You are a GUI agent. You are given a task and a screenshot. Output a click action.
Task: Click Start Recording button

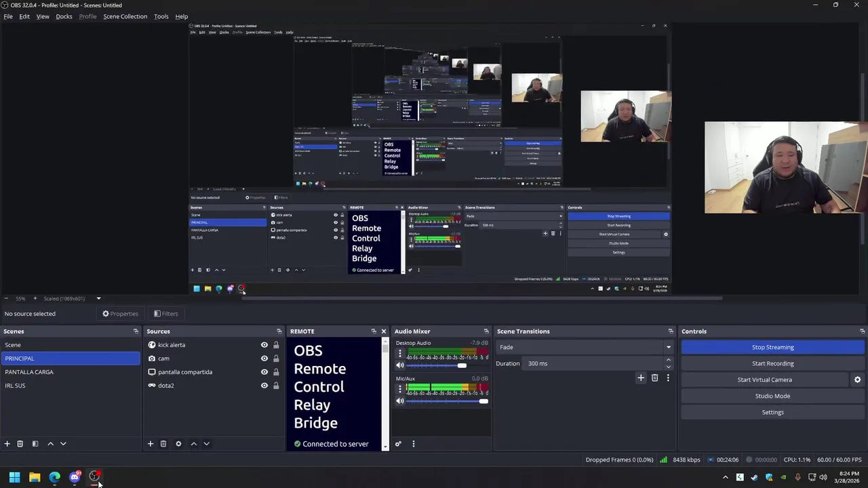click(772, 363)
